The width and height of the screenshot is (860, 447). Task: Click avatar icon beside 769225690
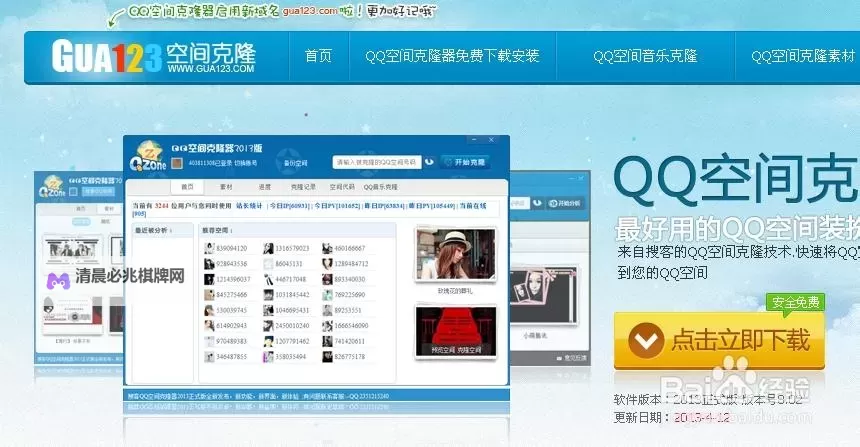[327, 295]
